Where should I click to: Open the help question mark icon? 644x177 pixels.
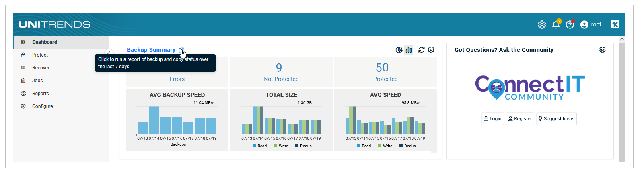pos(570,25)
